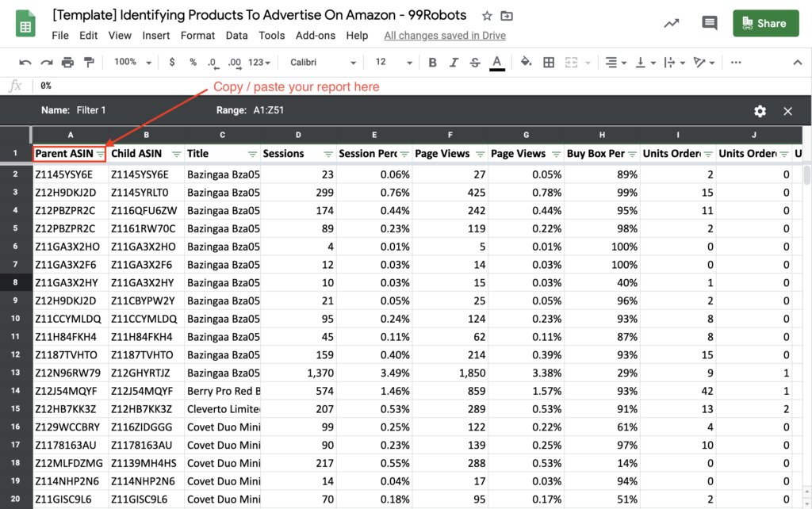812x509 pixels.
Task: Open the fill color picker
Action: pos(526,63)
